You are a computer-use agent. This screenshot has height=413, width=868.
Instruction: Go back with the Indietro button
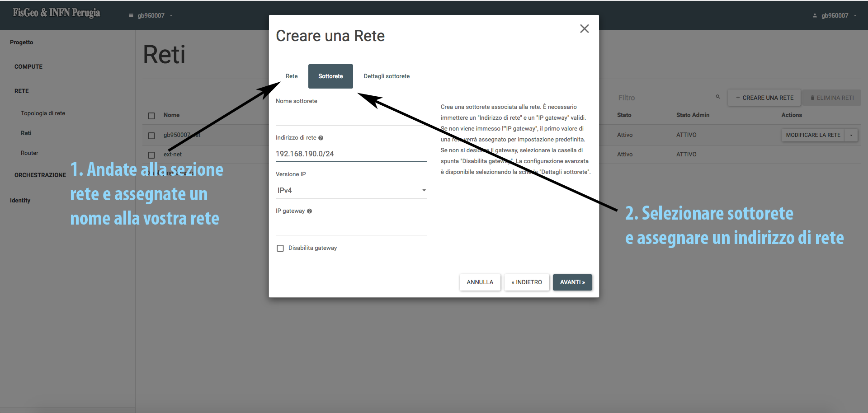(x=527, y=282)
